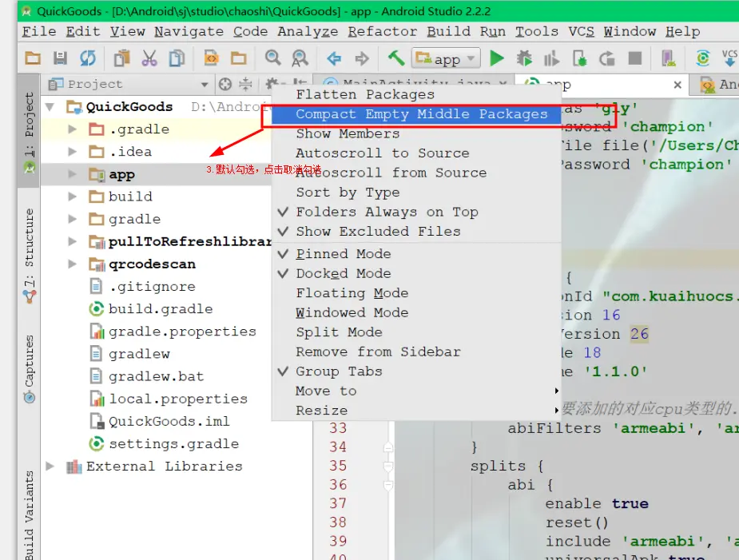
Task: Select build.gradle file in tree
Action: [161, 309]
